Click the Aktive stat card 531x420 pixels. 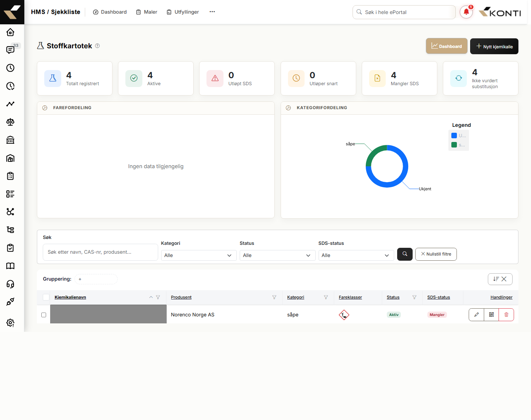(156, 78)
